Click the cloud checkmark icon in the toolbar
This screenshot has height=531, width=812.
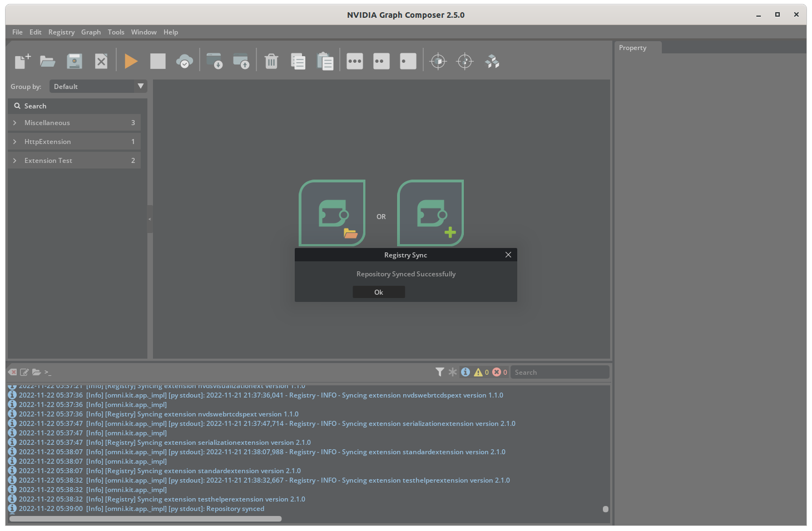185,61
